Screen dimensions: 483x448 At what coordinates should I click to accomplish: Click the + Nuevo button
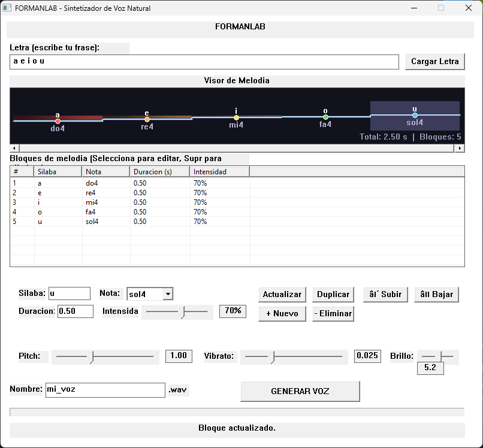coord(282,314)
